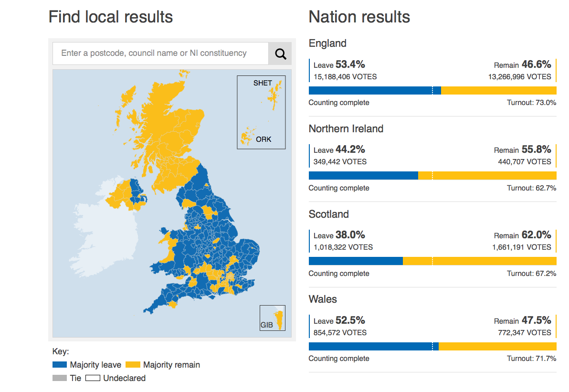Image resolution: width=569 pixels, height=392 pixels.
Task: Select the Scotland nation heading
Action: (x=328, y=214)
